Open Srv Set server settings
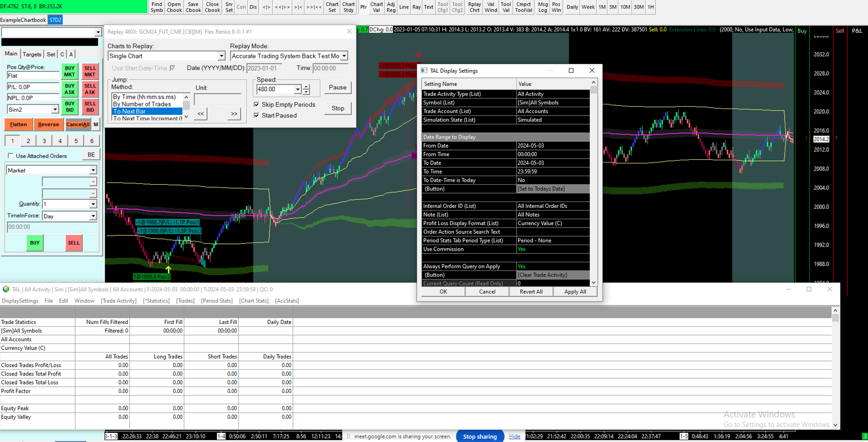This screenshot has width=868, height=442. pos(229,7)
